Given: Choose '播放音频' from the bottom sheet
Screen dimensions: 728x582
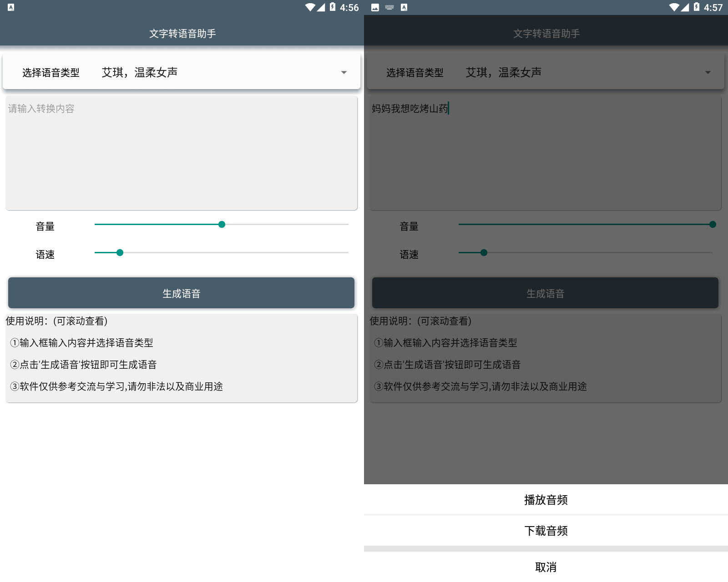Looking at the screenshot, I should click(546, 500).
